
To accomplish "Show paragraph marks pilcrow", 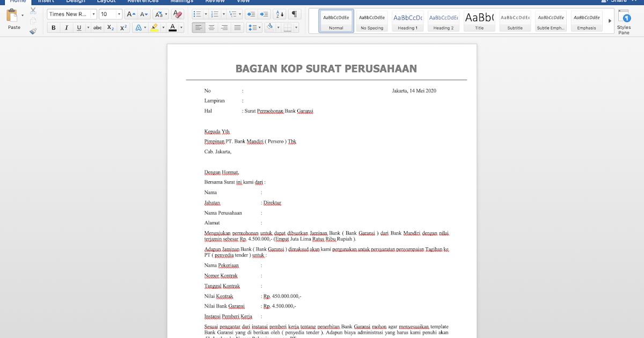I will pos(295,14).
